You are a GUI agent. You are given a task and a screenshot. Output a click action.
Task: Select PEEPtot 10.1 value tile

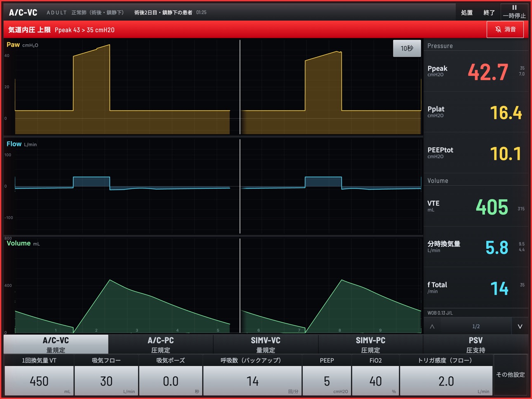(476, 153)
